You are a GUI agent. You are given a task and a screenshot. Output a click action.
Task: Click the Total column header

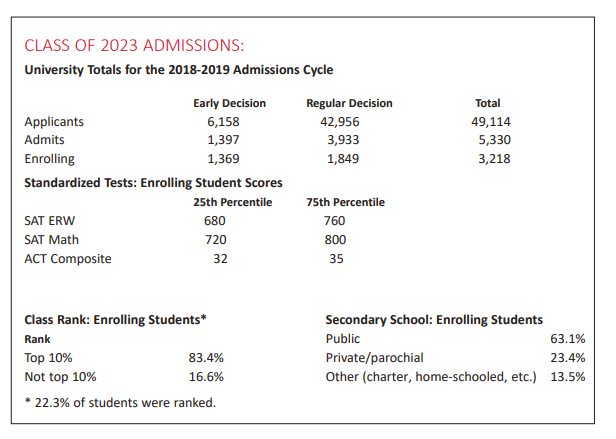point(488,103)
